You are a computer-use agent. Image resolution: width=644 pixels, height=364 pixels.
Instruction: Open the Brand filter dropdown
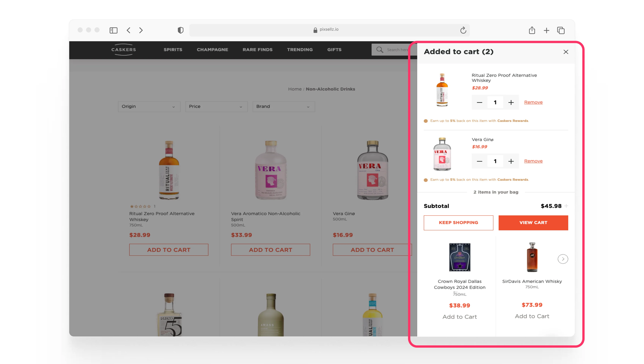[284, 107]
